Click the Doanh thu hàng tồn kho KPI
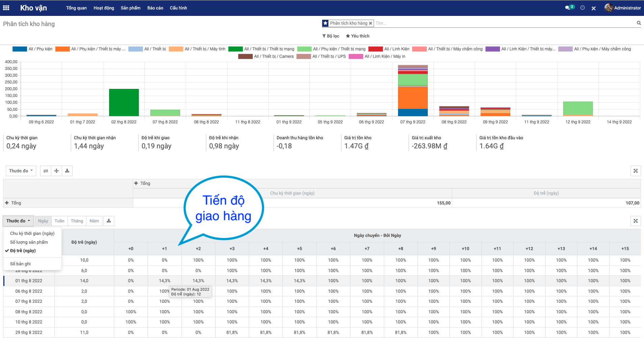The image size is (644, 338). (307, 142)
